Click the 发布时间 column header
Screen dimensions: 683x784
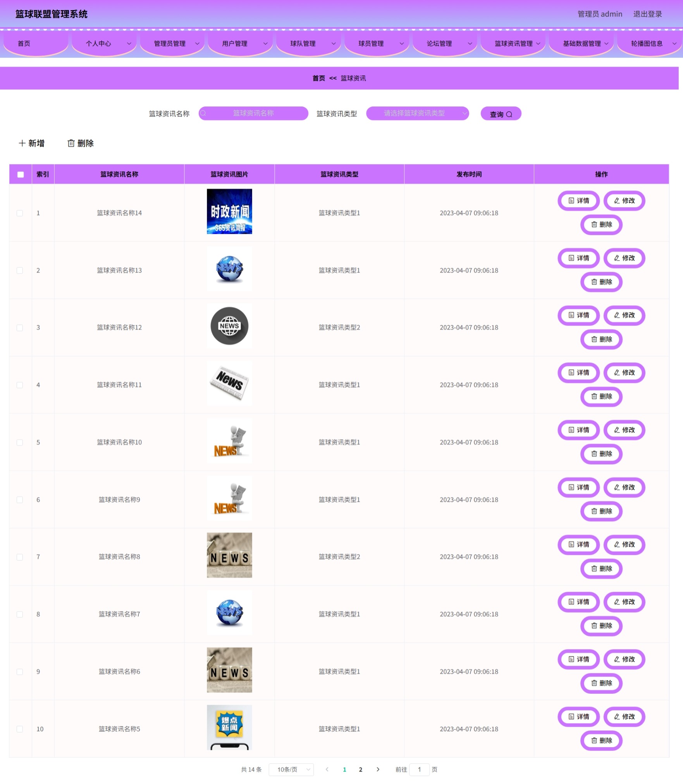469,174
